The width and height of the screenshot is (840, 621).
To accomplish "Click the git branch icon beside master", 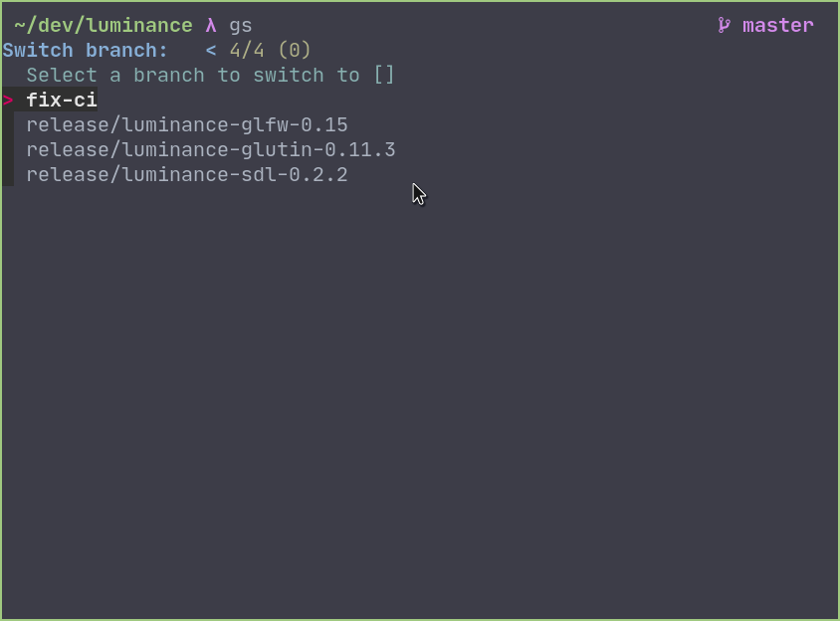I will click(x=724, y=26).
